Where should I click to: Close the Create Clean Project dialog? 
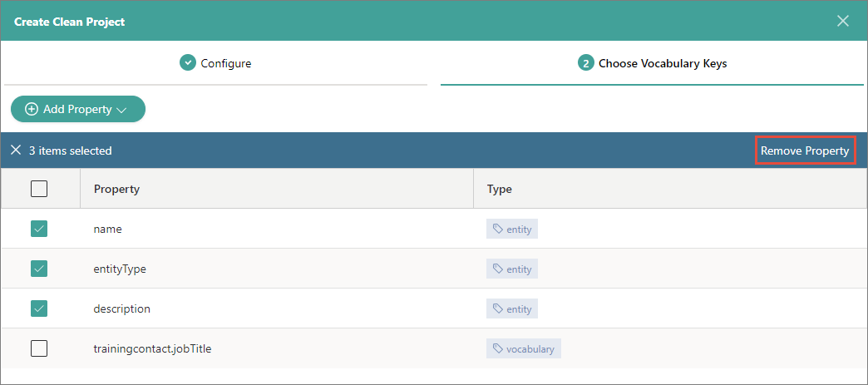point(843,21)
